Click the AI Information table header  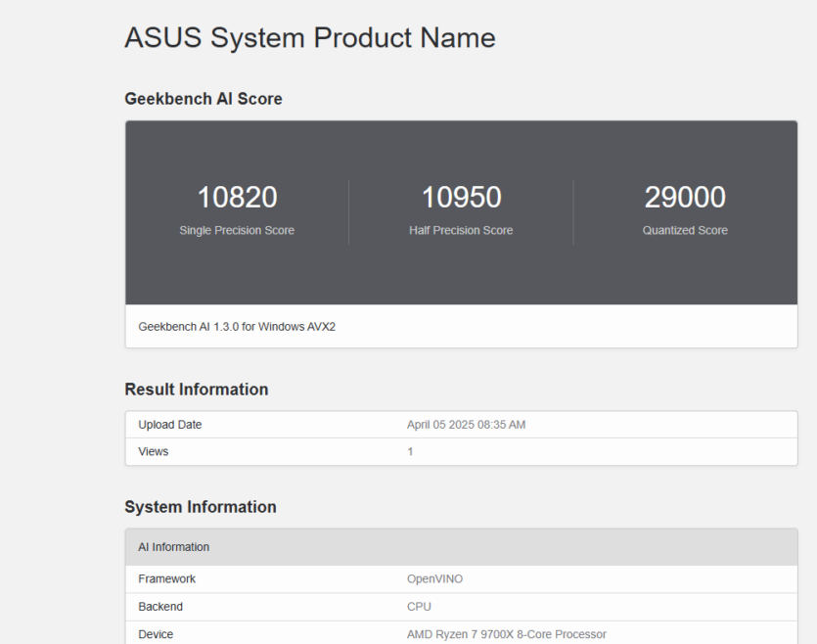(x=461, y=547)
